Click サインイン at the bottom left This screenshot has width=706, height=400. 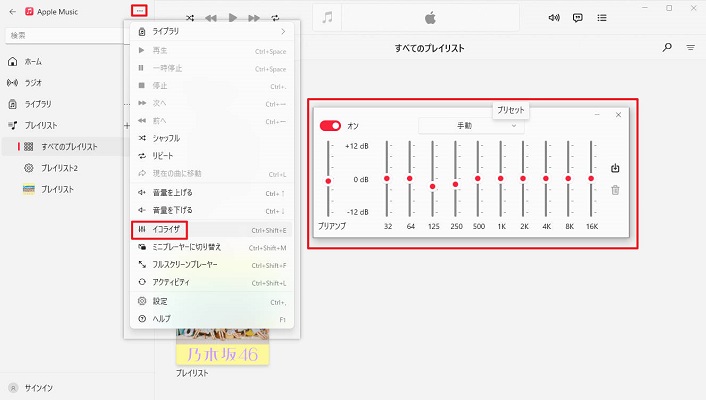[x=38, y=388]
